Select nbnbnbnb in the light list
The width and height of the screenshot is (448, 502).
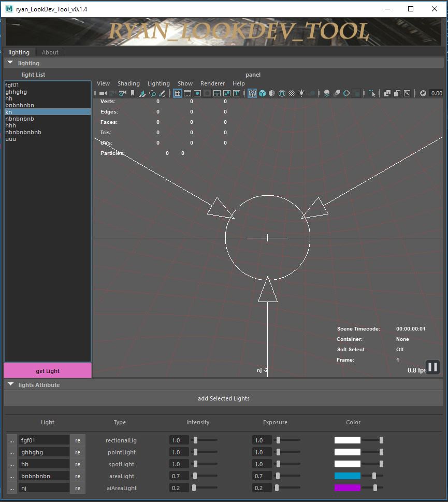tap(20, 119)
